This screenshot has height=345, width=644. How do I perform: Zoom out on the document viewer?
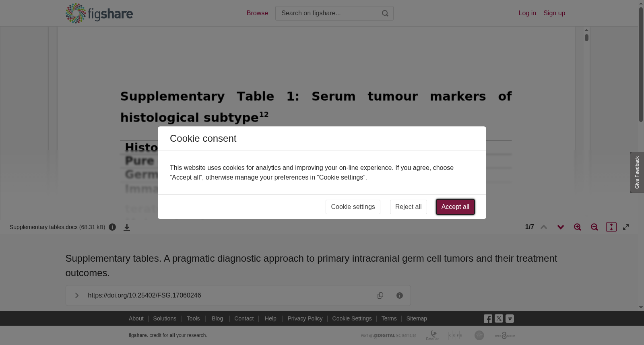pos(594,227)
